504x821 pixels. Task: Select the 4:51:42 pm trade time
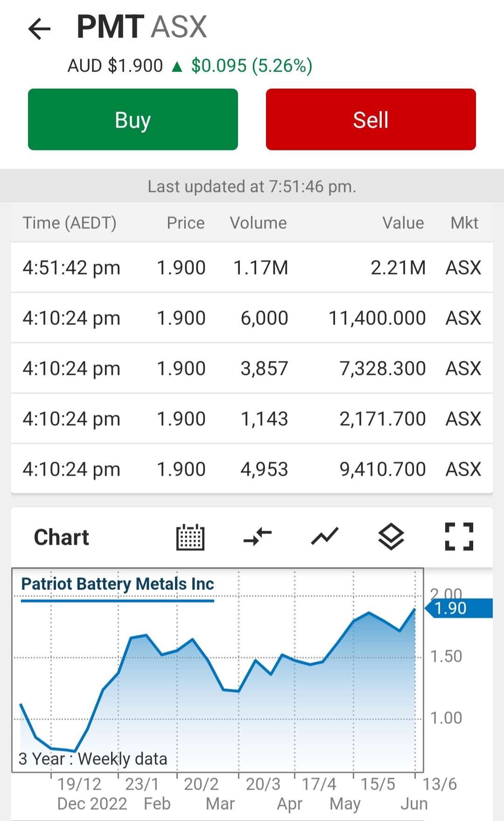pos(71,268)
